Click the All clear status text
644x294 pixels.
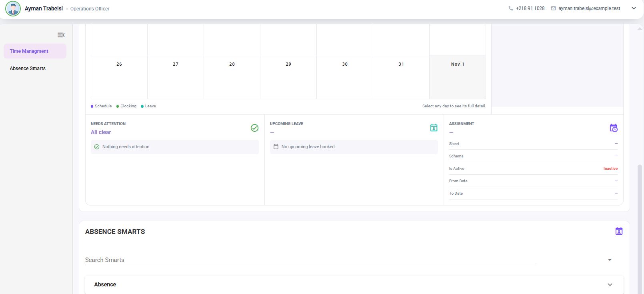[x=101, y=132]
